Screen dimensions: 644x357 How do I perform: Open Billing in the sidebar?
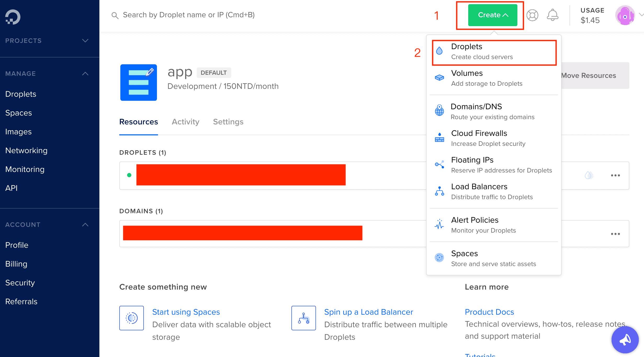[x=16, y=264]
